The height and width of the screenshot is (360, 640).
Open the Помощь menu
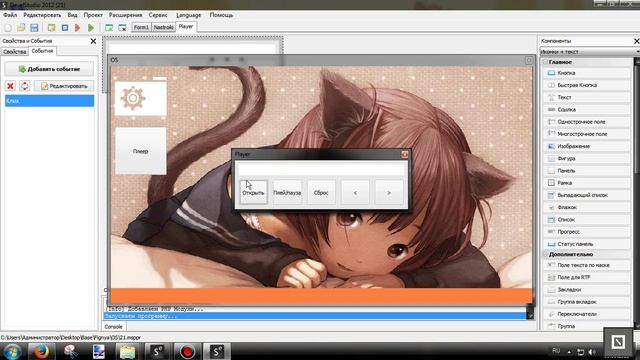click(221, 15)
